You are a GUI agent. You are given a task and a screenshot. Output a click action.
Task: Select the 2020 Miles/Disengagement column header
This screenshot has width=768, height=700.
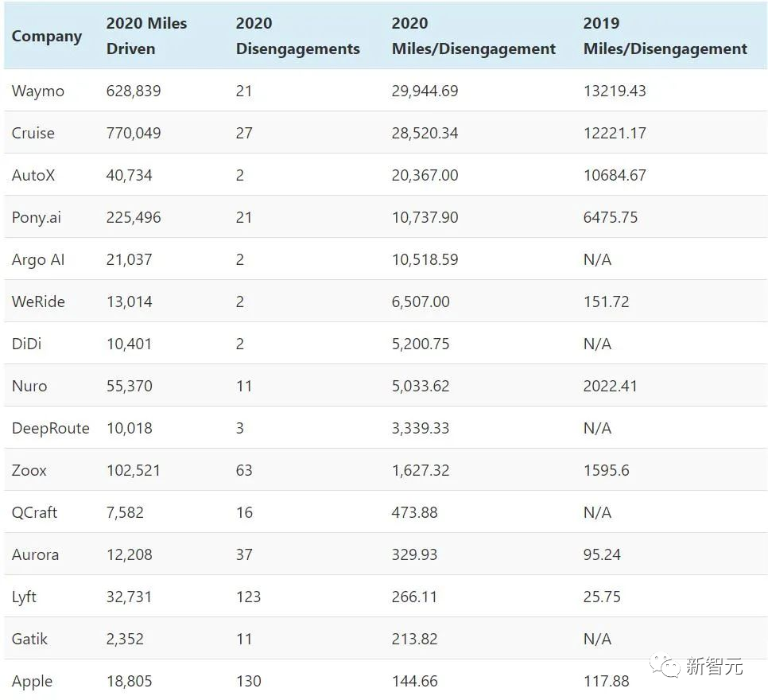tap(473, 36)
